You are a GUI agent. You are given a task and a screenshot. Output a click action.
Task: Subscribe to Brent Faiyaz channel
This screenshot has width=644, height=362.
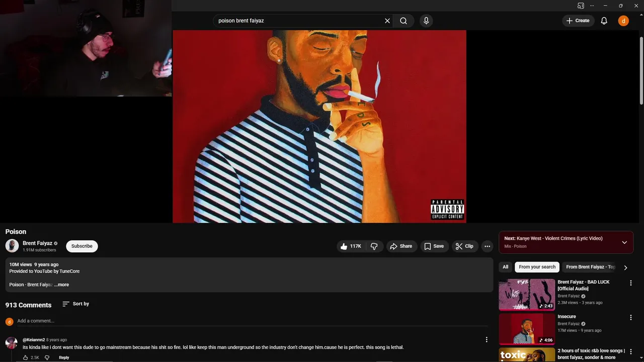point(82,246)
